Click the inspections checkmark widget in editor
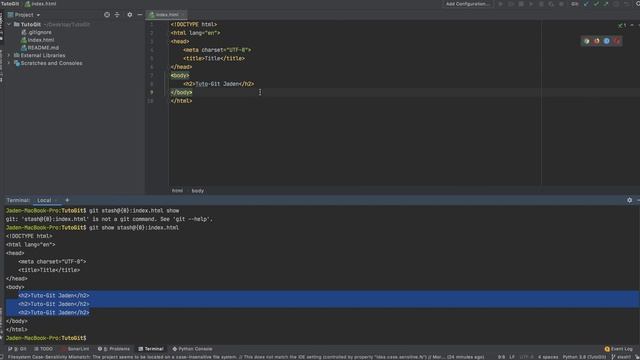The image size is (640, 360). (x=622, y=25)
